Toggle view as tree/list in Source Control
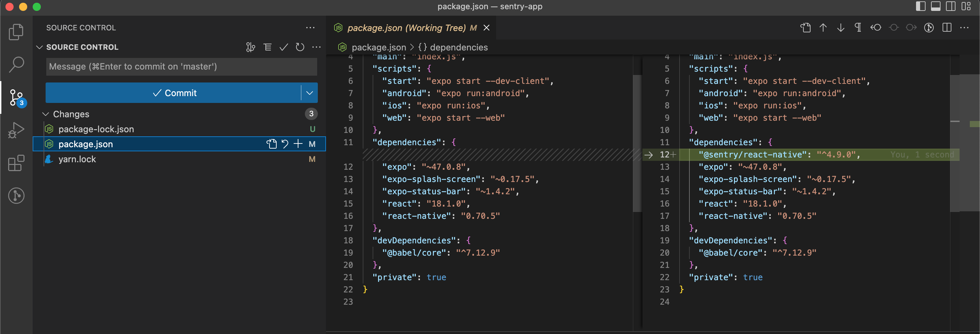Screen dimensions: 980x334 pos(267,47)
